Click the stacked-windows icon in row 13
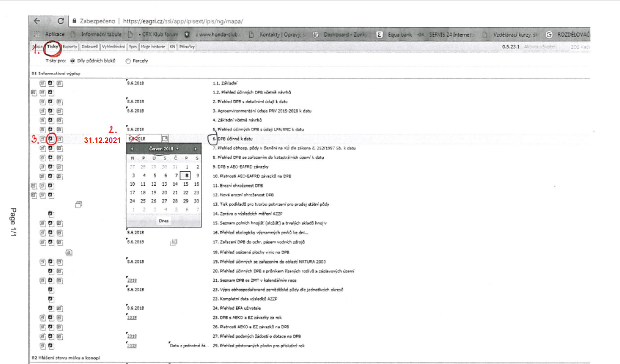 click(x=78, y=204)
